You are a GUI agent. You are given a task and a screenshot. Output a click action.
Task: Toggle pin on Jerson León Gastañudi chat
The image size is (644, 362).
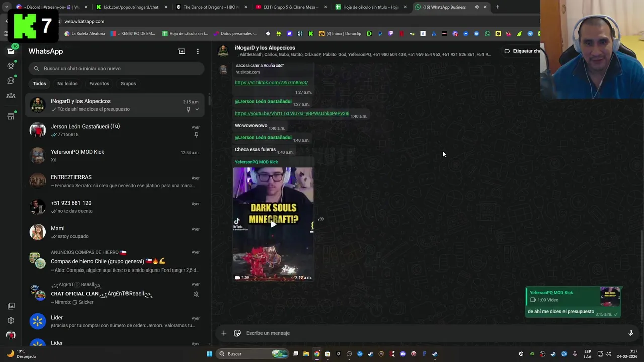point(196,135)
